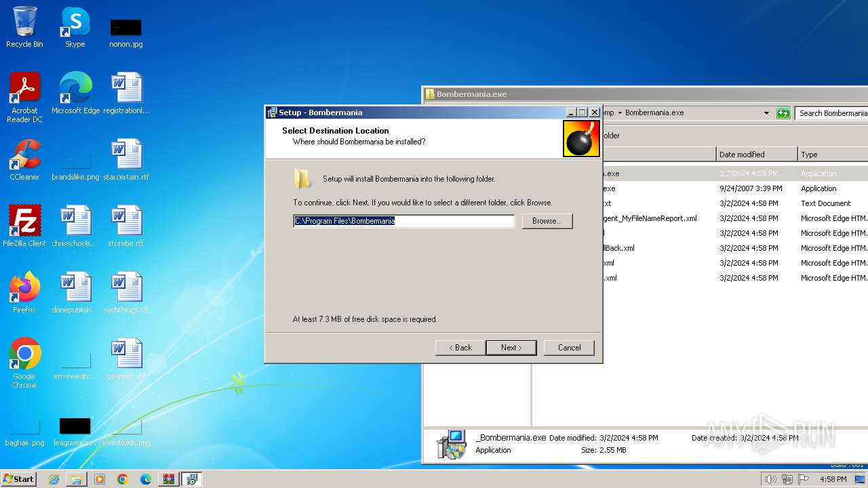Click the Bombermania.exe breadcrumb in Explorer
868x488 pixels.
(654, 113)
